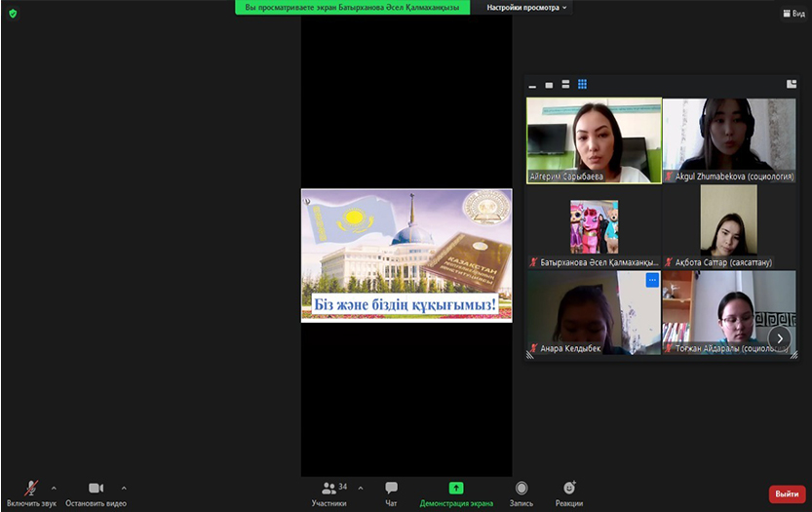Expand the arrow next to Участники
Screen dimensions: 812x512
tap(361, 488)
